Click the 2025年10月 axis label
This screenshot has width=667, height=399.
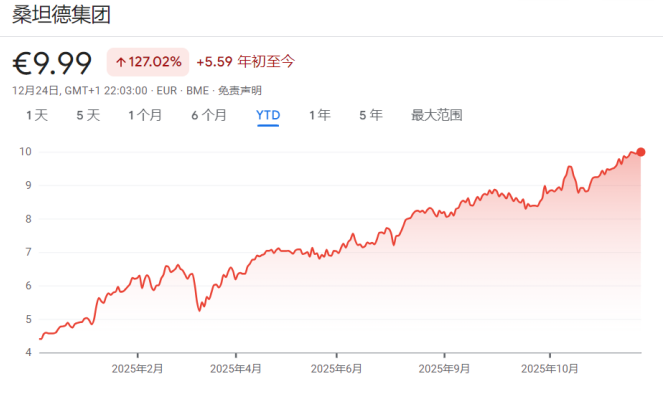click(x=550, y=369)
